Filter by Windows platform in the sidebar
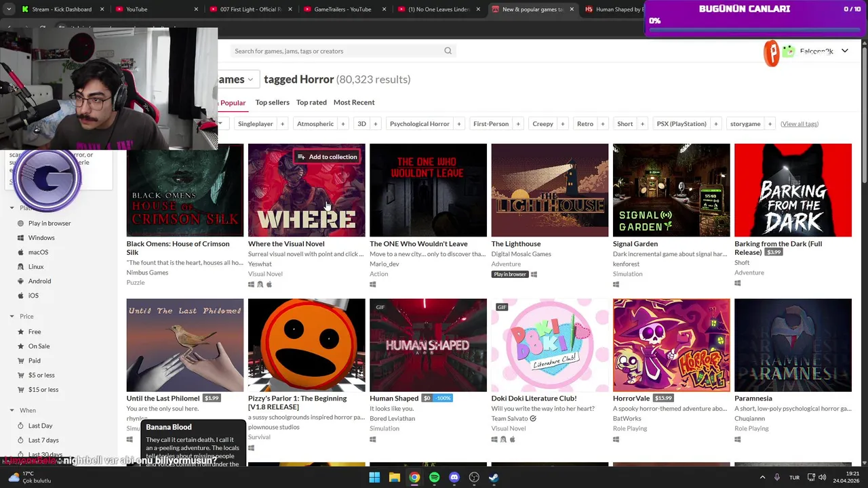 point(41,238)
